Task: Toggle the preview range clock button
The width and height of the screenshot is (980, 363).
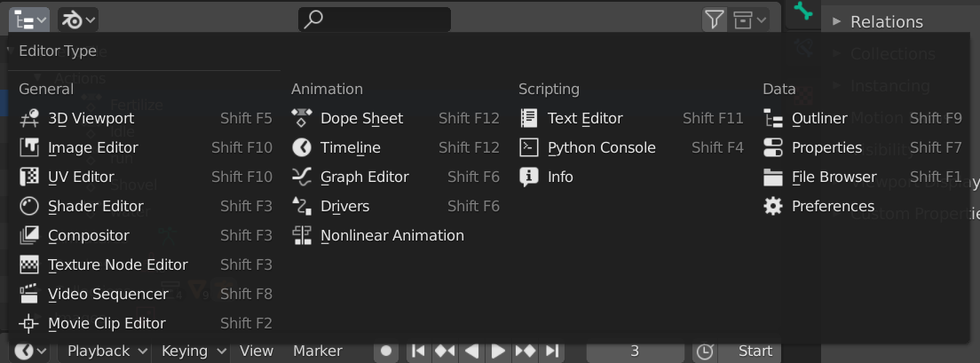Action: pyautogui.click(x=705, y=351)
